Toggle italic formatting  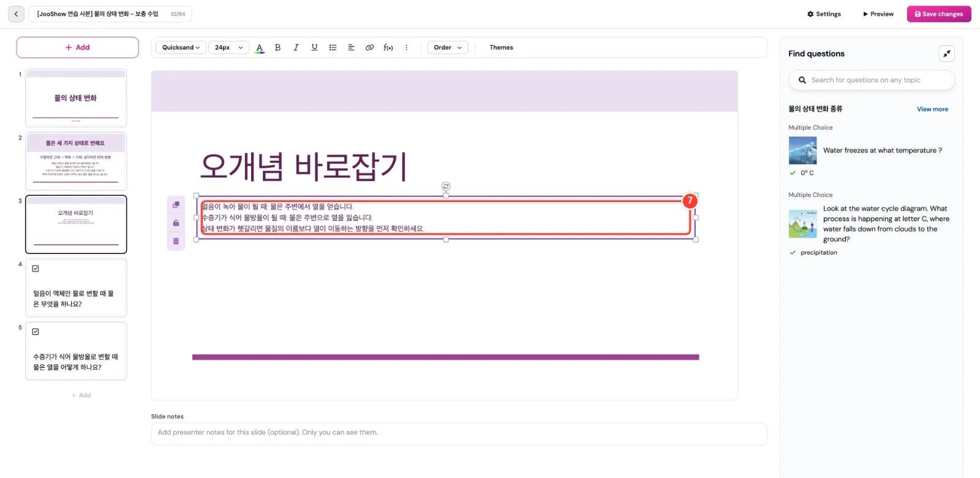click(x=296, y=48)
